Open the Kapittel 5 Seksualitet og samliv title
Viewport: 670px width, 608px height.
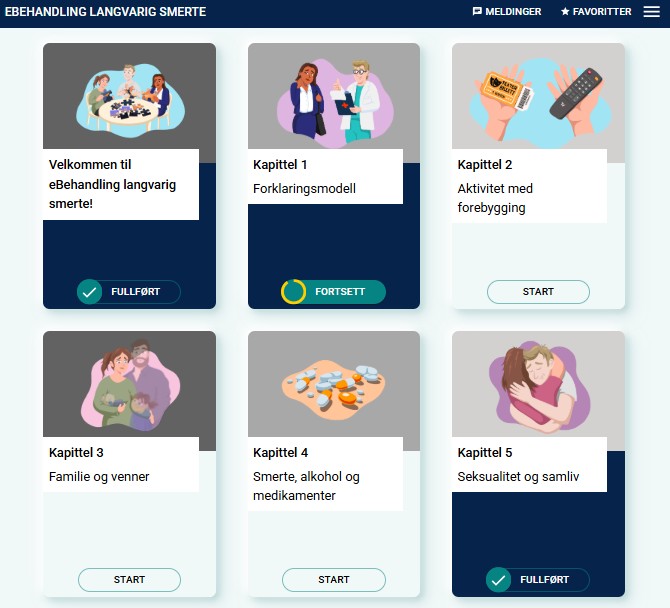[518, 464]
